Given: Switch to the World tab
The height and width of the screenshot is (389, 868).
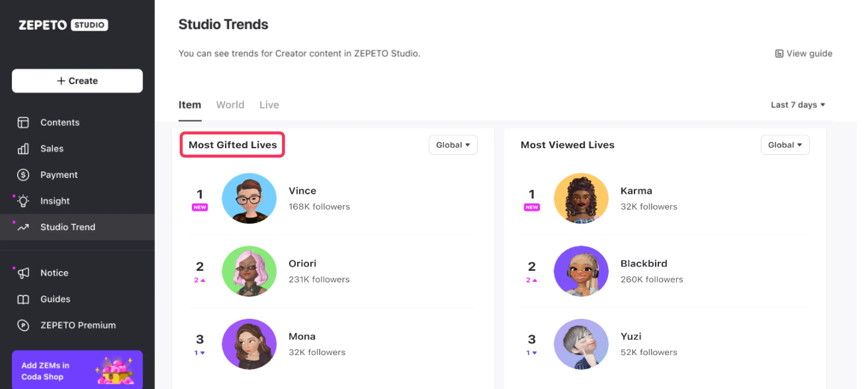Looking at the screenshot, I should click(230, 105).
